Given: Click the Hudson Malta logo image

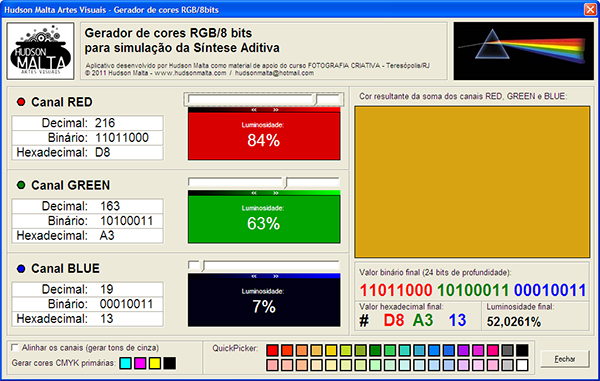Looking at the screenshot, I should point(41,51).
